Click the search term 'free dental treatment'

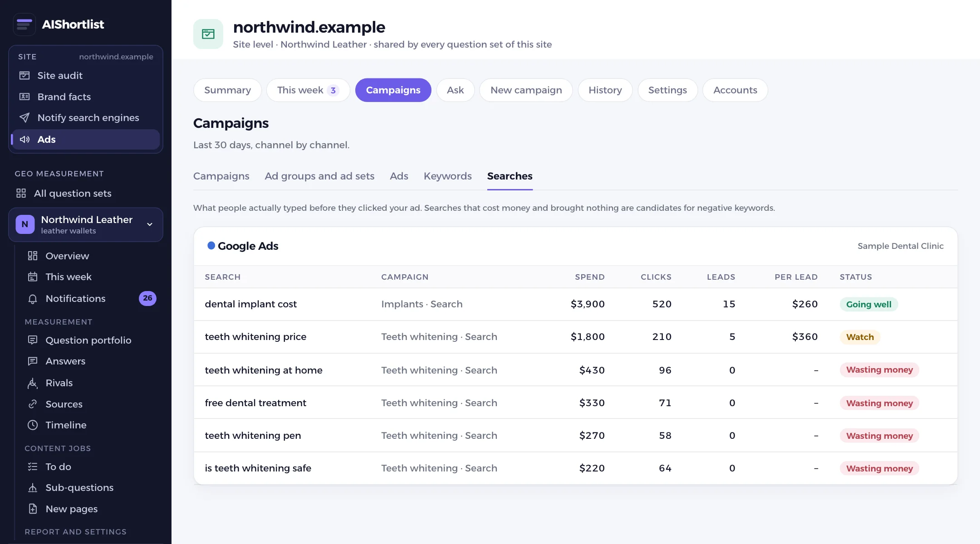coord(255,403)
